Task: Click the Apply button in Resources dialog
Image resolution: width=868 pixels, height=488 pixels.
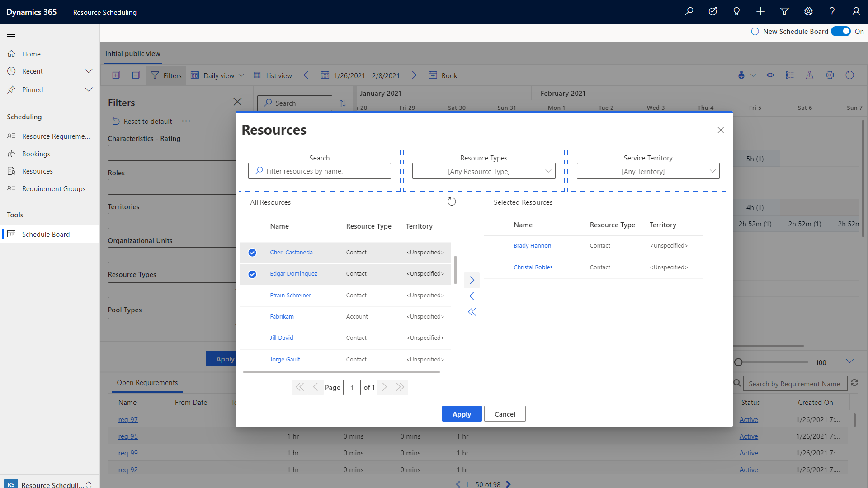Action: point(462,413)
